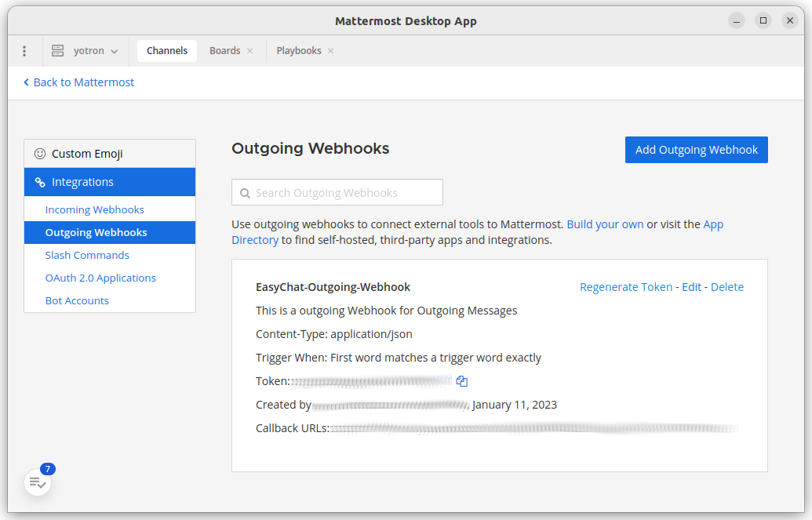Click the back chevron icon

(x=27, y=82)
